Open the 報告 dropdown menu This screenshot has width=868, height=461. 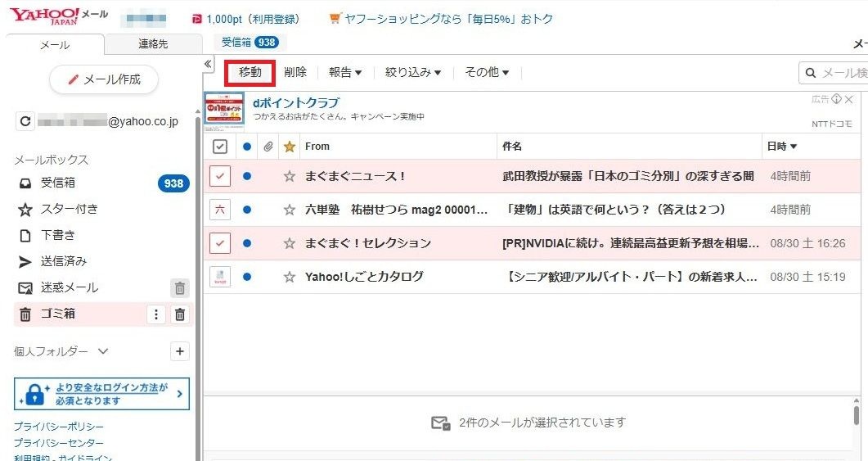tap(345, 73)
